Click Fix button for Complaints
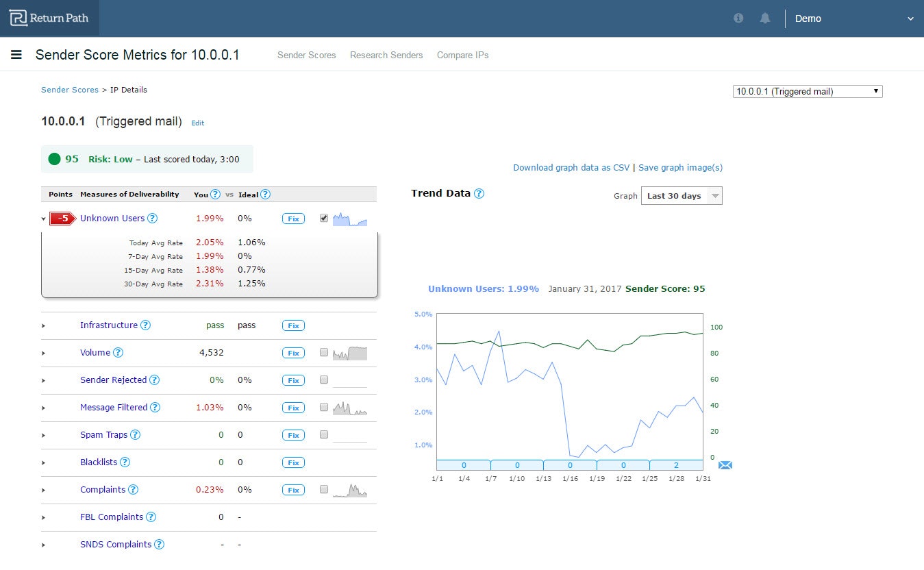The image size is (924, 570). [x=293, y=491]
